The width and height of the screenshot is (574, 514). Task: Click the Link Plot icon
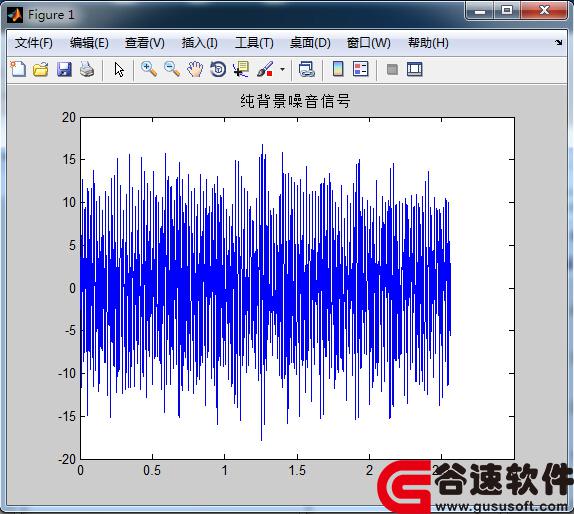[307, 69]
